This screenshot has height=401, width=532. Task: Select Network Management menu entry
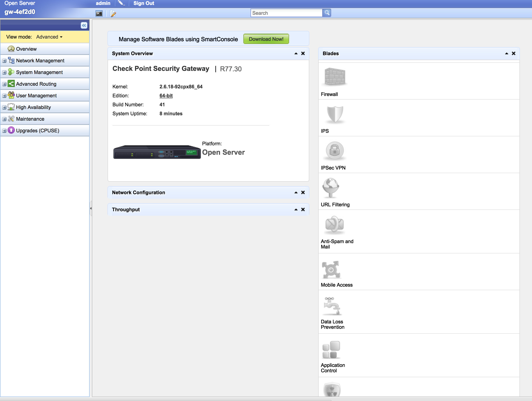[x=45, y=60]
